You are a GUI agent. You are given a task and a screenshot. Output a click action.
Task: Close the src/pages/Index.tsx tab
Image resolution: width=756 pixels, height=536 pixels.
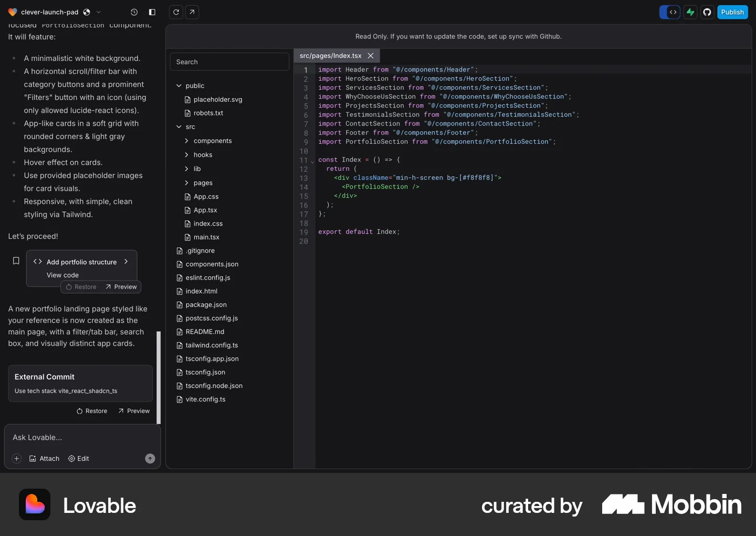click(x=371, y=56)
